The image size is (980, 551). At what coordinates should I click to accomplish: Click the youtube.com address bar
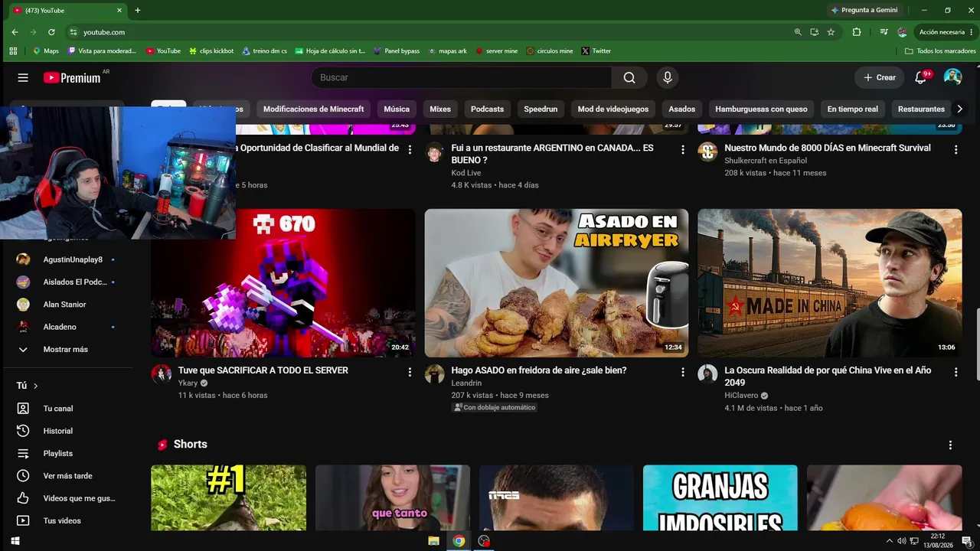pyautogui.click(x=429, y=32)
